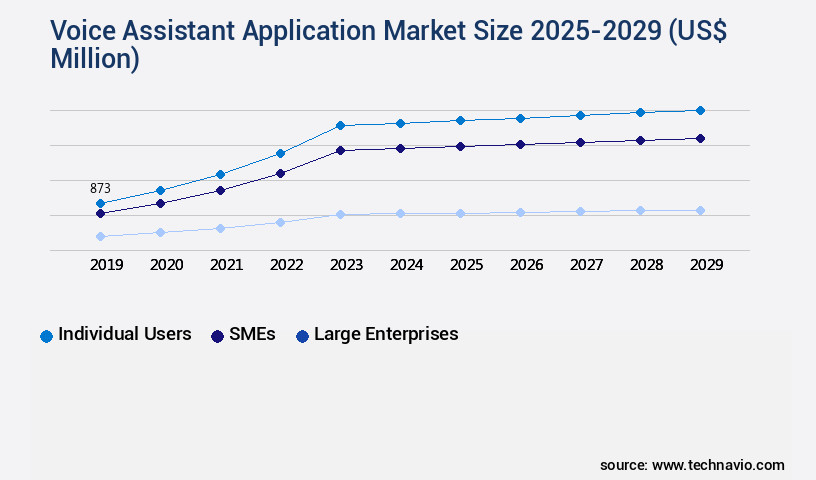816x480 pixels.
Task: Pick the Large Enterprises 2029 data point
Action: coord(700,210)
